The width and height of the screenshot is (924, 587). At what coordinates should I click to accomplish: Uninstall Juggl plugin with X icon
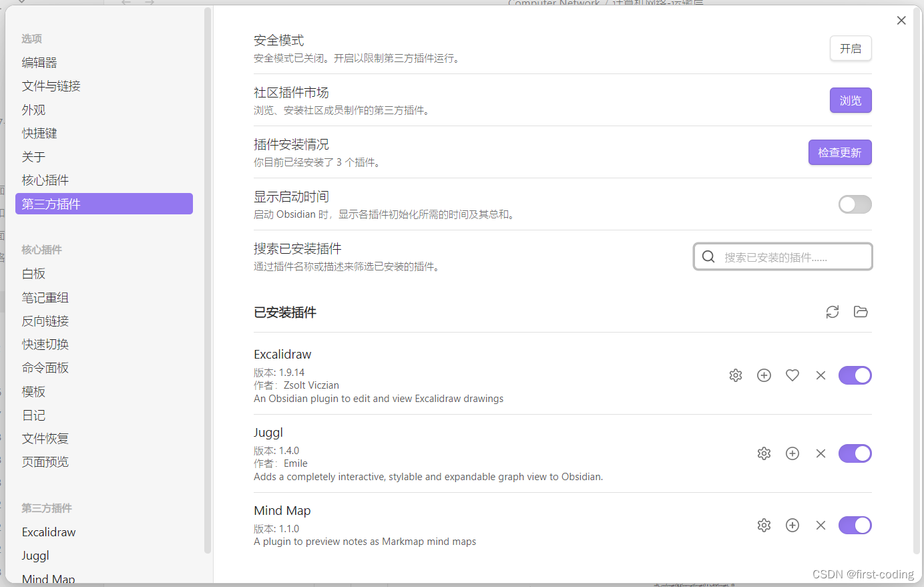pyautogui.click(x=821, y=453)
